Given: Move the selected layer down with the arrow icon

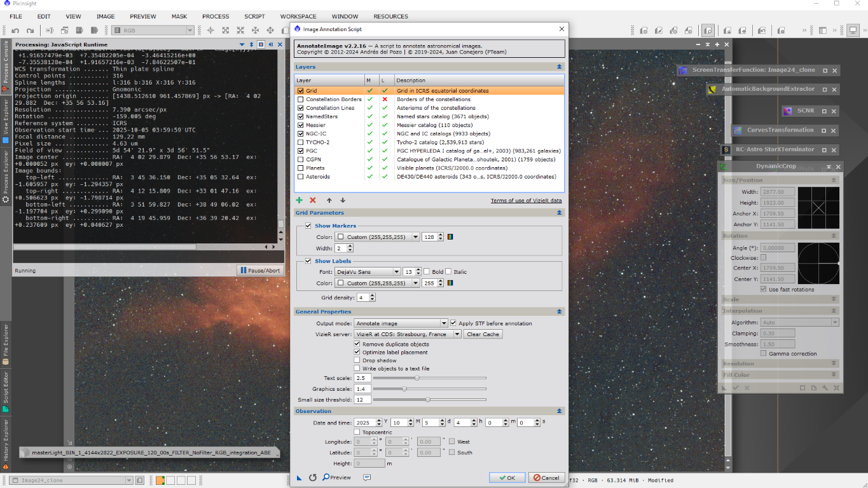Looking at the screenshot, I should point(343,200).
